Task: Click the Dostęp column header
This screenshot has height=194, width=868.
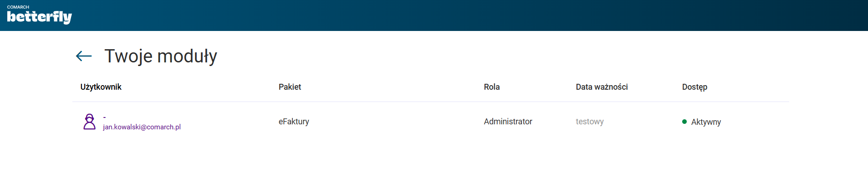Action: [694, 87]
